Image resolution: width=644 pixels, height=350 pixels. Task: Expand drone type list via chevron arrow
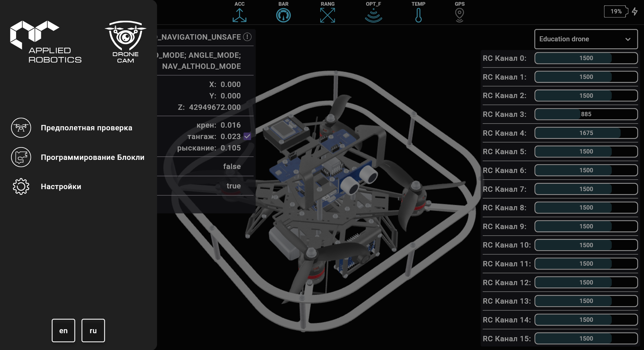[x=628, y=39]
